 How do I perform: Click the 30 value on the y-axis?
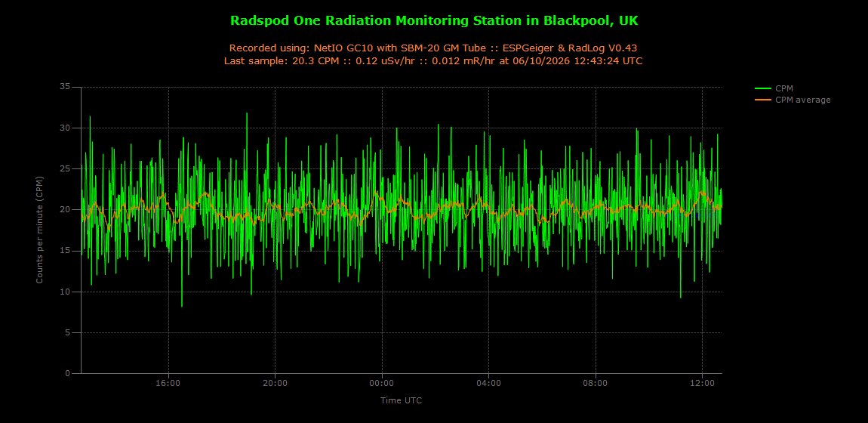tap(66, 128)
